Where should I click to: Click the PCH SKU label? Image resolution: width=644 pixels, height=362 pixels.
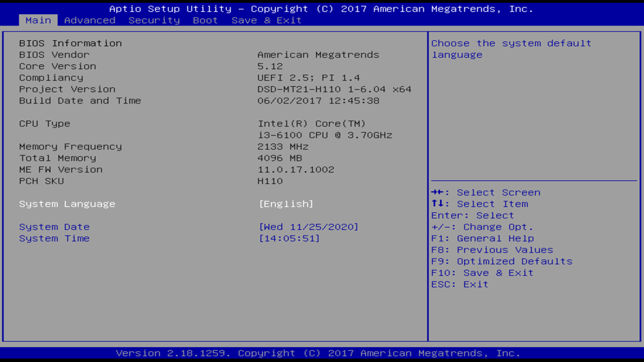pos(42,181)
